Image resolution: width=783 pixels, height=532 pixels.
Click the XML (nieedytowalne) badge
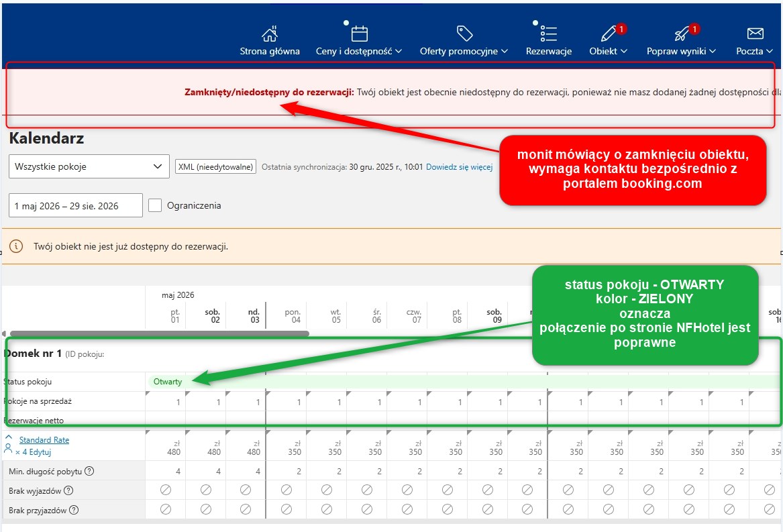(216, 167)
